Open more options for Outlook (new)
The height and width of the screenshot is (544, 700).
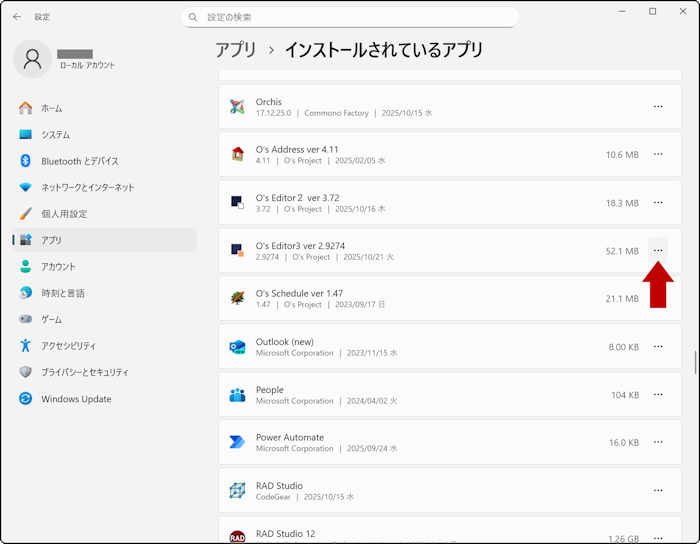[x=657, y=347]
